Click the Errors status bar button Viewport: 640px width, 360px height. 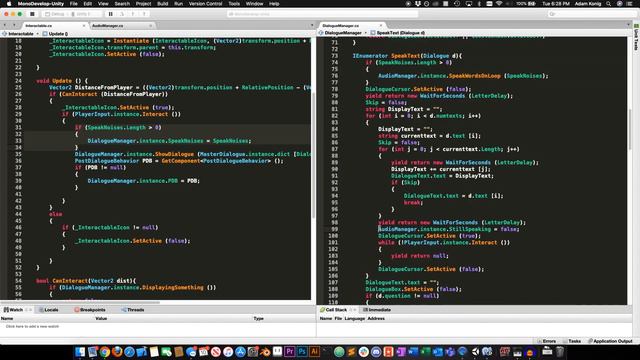pyautogui.click(x=547, y=341)
